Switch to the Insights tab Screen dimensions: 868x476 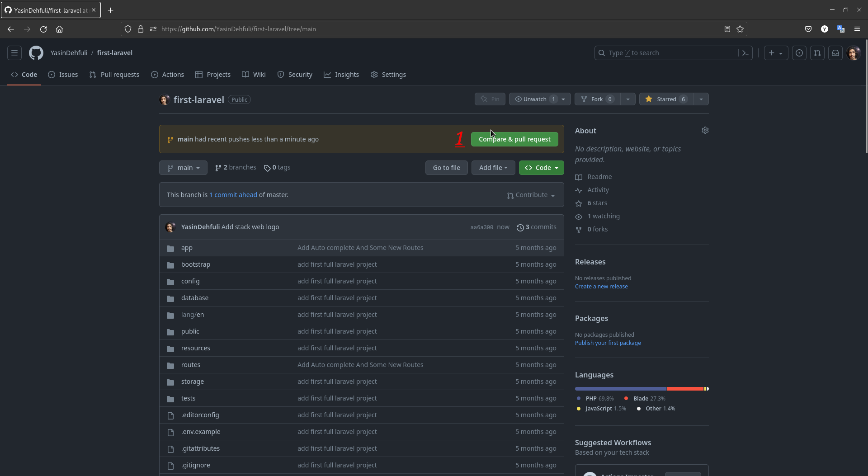pos(341,75)
